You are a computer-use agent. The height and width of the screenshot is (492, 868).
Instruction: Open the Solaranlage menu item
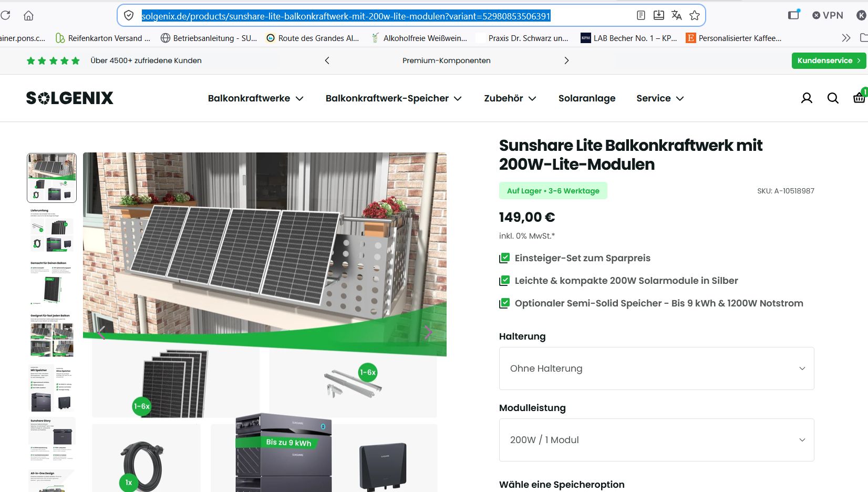[587, 98]
